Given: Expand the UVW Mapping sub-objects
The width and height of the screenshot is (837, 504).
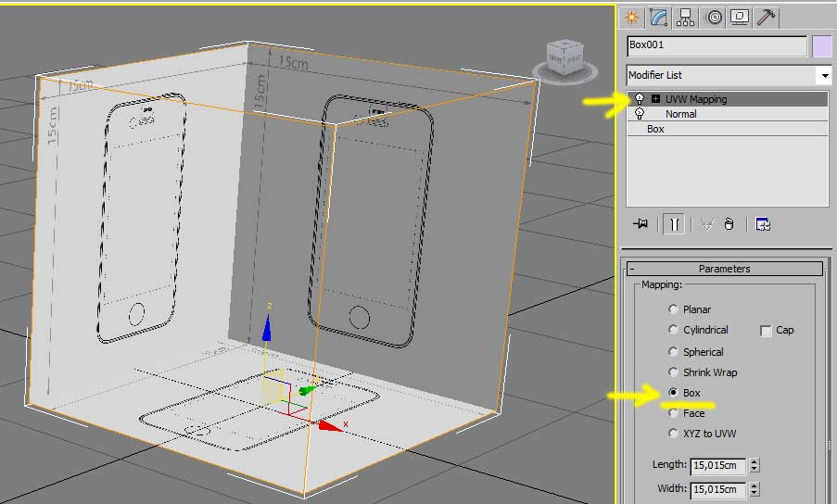Looking at the screenshot, I should click(x=655, y=98).
